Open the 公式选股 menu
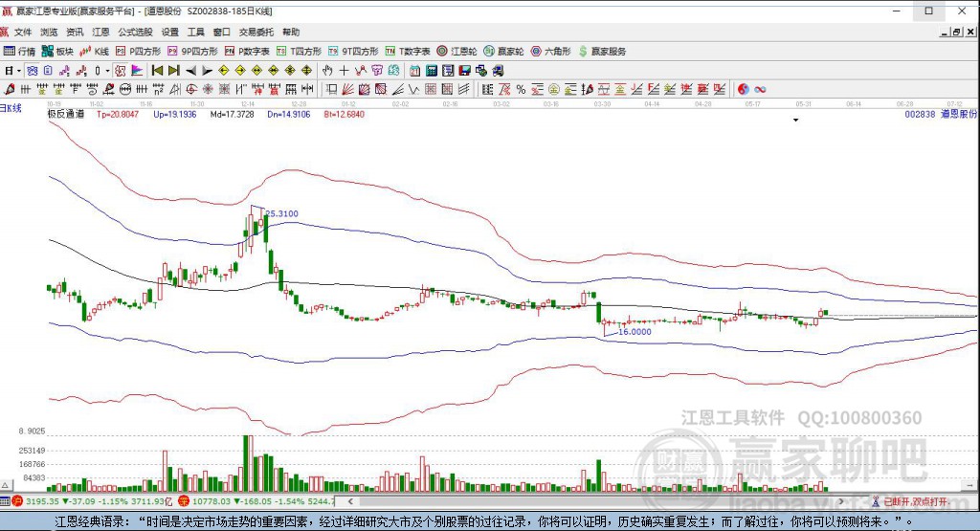This screenshot has height=531, width=980. tap(135, 32)
